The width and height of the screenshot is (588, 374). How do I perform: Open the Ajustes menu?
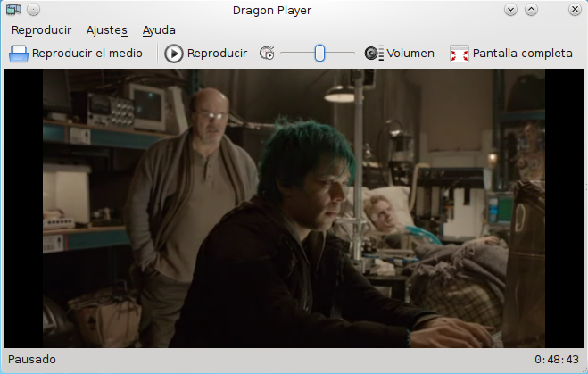[106, 30]
